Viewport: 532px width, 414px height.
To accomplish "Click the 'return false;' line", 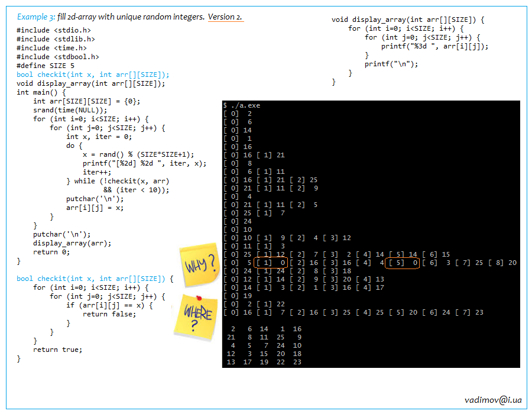I will 109,314.
